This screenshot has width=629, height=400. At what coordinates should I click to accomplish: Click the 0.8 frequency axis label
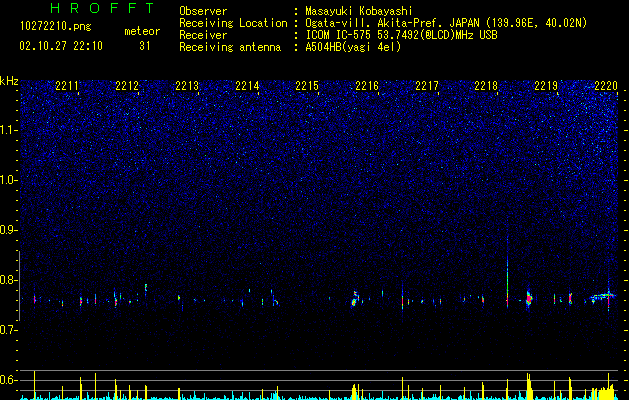(9, 280)
